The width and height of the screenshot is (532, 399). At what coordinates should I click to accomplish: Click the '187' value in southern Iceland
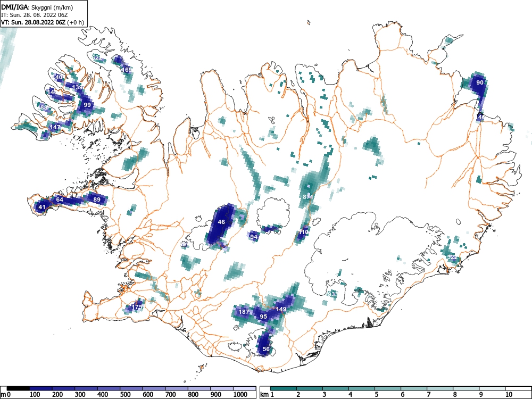[x=244, y=312]
